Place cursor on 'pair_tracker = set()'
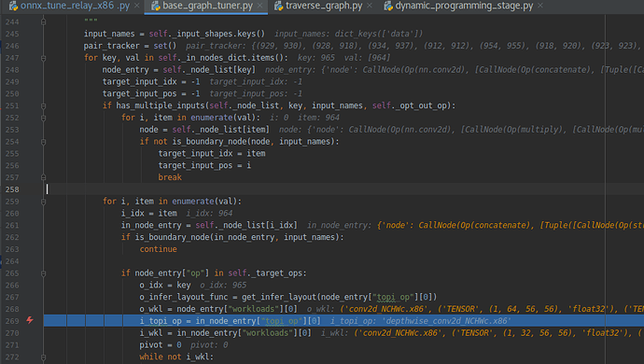 tap(130, 46)
